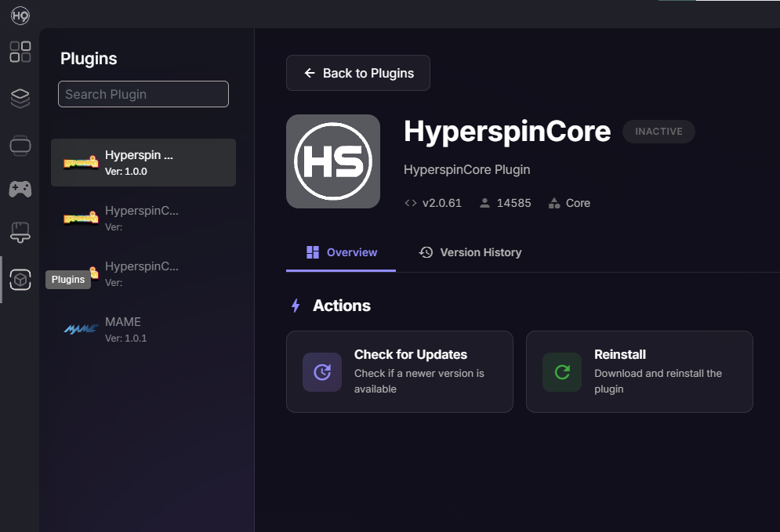The width and height of the screenshot is (780, 532).
Task: Select the Hyperspin plugin with Ver 1.0.0
Action: [143, 163]
